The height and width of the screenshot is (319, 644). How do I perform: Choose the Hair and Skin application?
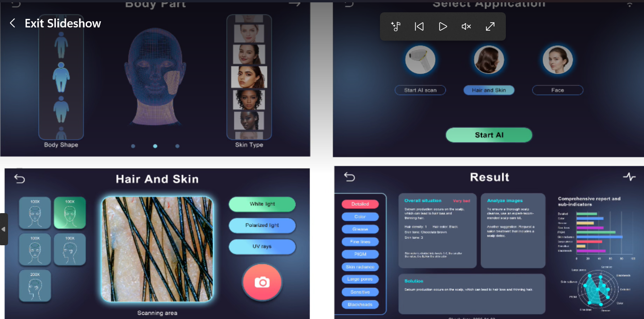point(489,90)
